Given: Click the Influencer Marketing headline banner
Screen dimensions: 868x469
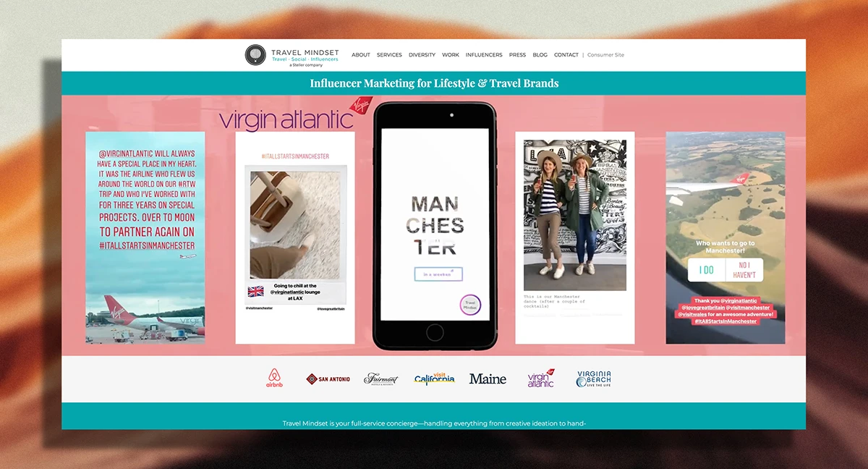Looking at the screenshot, I should point(434,83).
